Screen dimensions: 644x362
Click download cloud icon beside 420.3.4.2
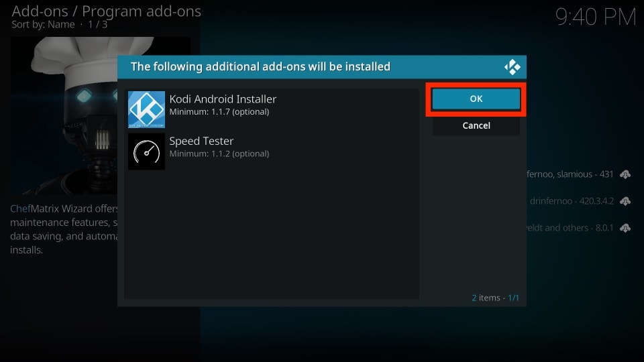pyautogui.click(x=625, y=201)
